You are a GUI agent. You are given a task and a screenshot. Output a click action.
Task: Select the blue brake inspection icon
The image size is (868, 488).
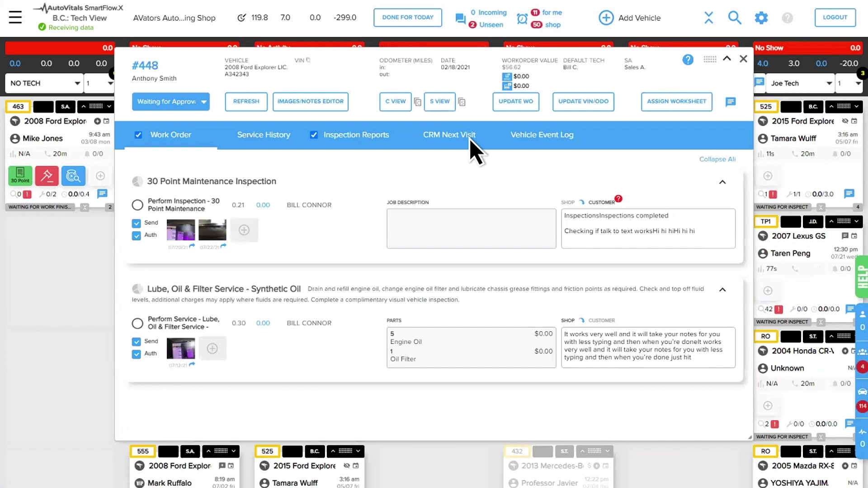73,176
